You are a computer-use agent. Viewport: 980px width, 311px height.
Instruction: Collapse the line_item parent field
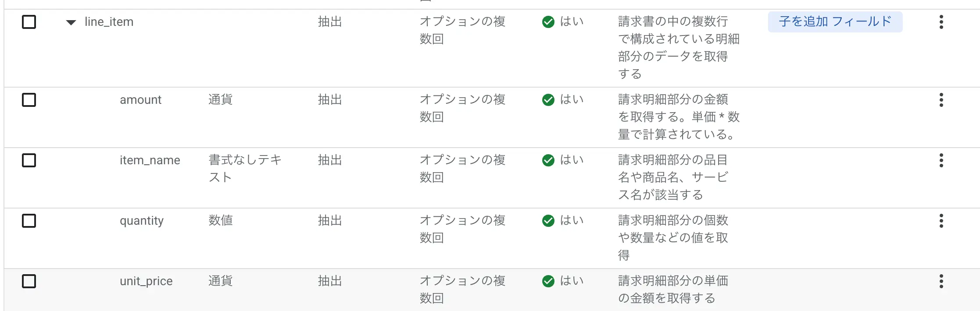(71, 22)
